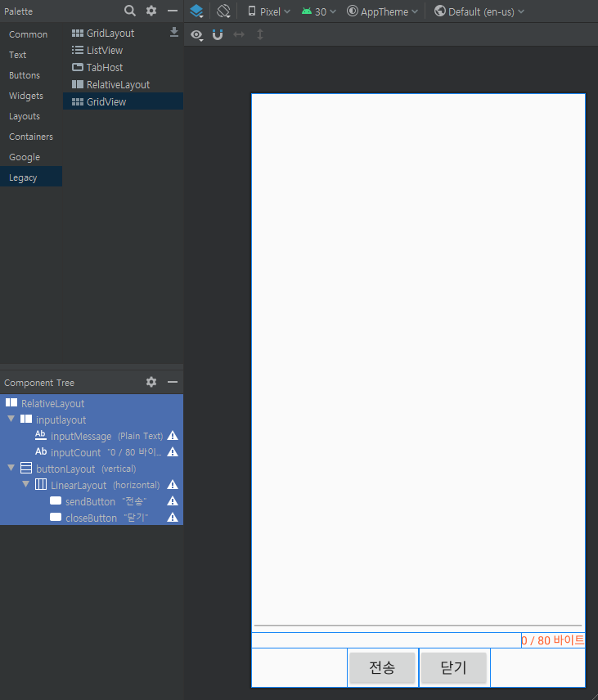The image size is (598, 700).
Task: Click the LinearLayout horizontal layout icon
Action: [41, 484]
